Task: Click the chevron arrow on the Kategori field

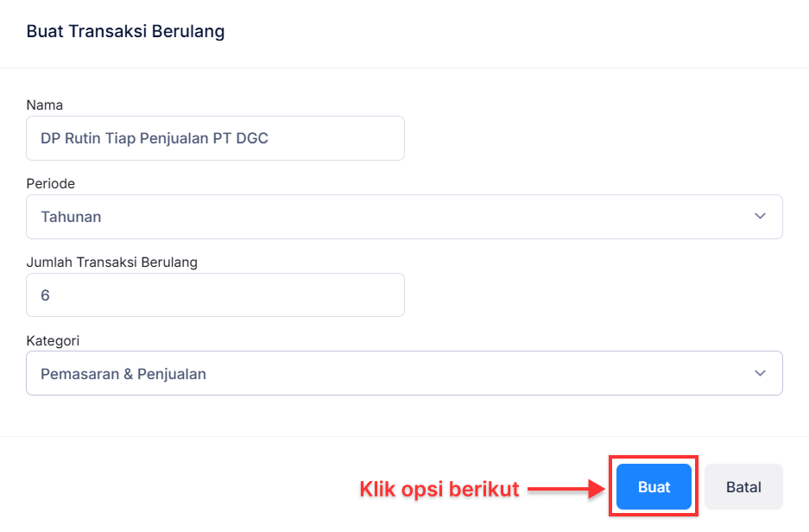Action: [760, 373]
